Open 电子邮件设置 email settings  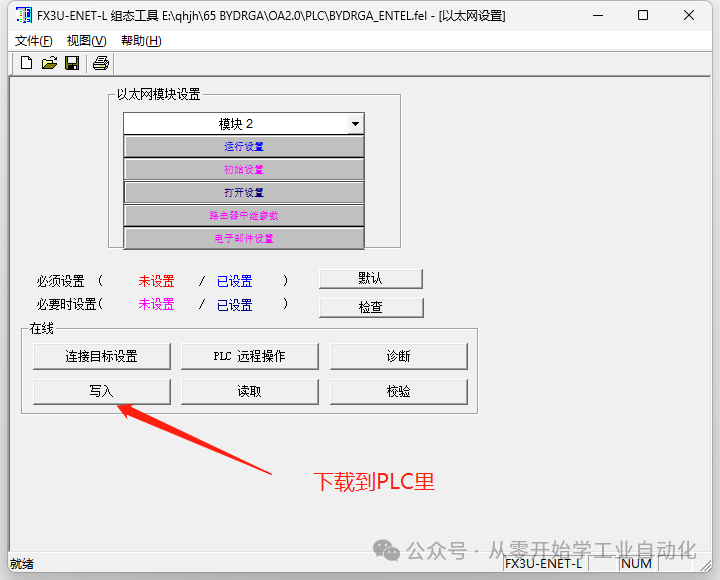pos(244,238)
